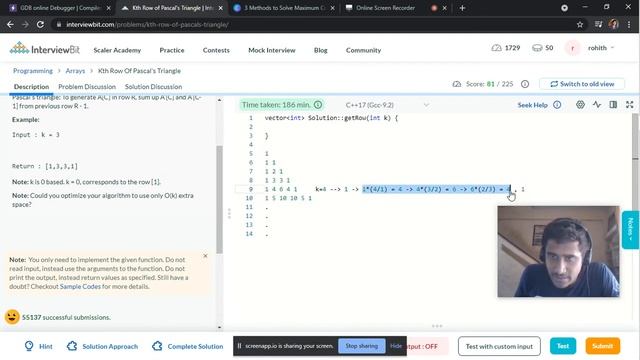Click the Arrays breadcrumb
The image size is (640, 360).
click(x=75, y=71)
